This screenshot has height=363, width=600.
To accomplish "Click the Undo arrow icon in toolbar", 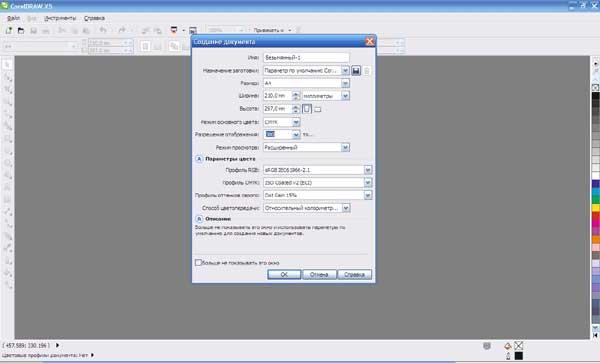I will (x=103, y=30).
